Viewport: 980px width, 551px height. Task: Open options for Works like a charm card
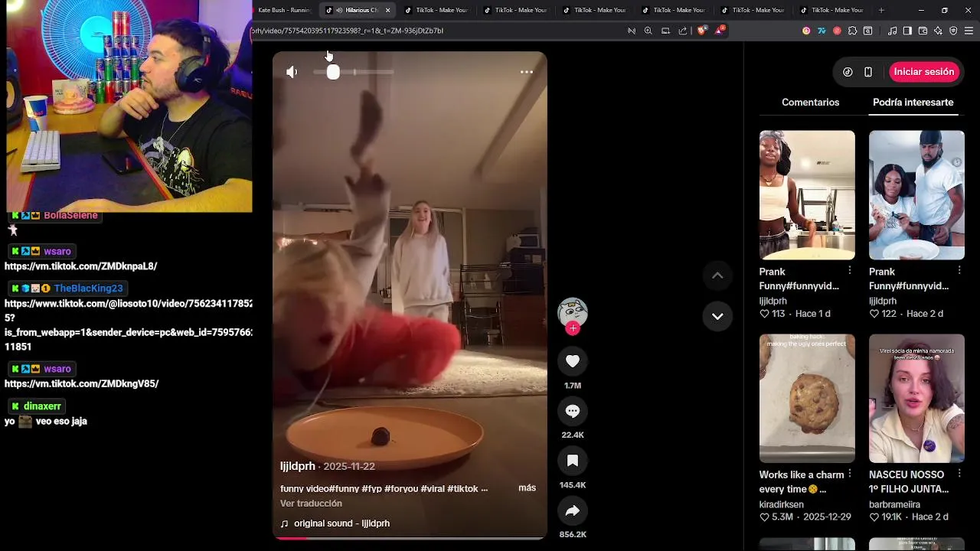click(849, 474)
